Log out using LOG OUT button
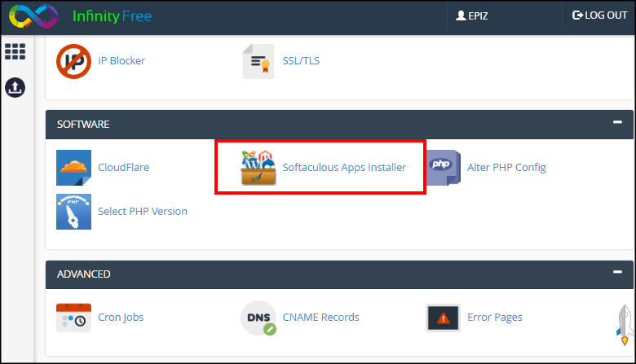 coord(600,15)
